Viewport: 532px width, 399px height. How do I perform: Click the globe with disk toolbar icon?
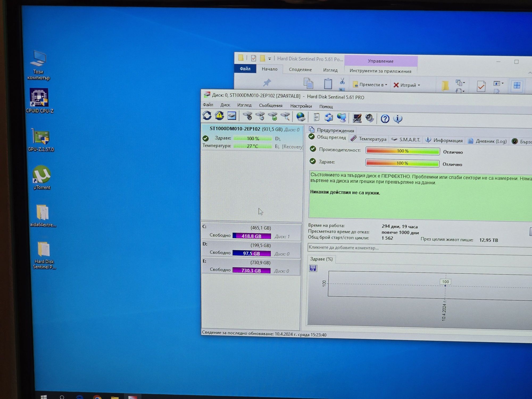[x=301, y=117]
